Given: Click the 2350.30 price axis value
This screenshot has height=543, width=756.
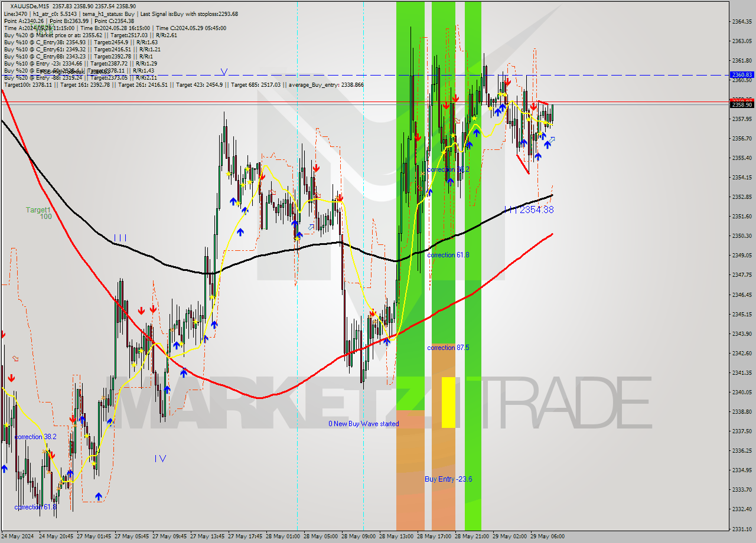Looking at the screenshot, I should tap(742, 235).
